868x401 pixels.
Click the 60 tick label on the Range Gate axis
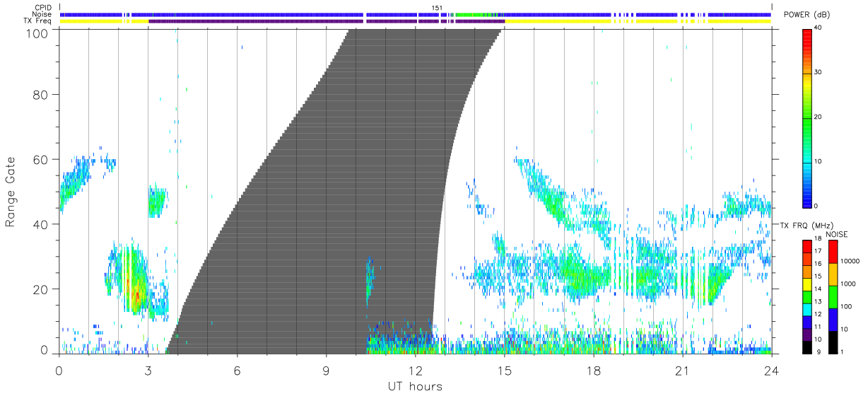tap(42, 160)
